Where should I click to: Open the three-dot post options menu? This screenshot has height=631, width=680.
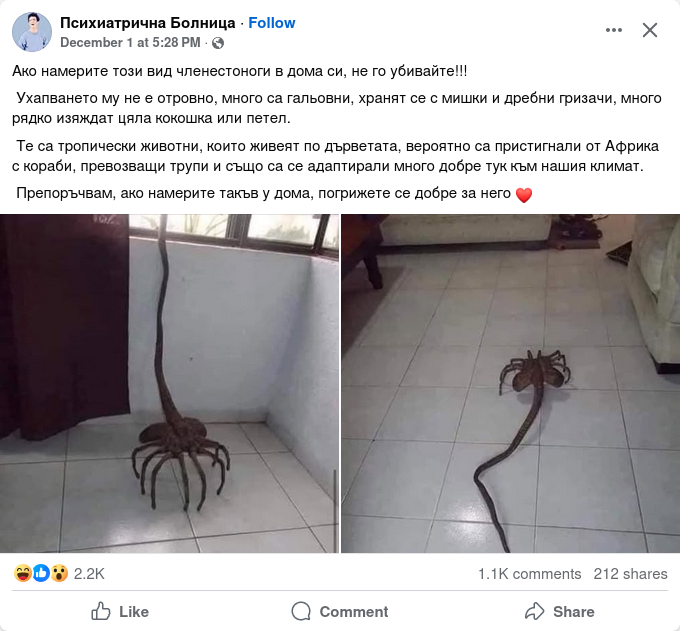pyautogui.click(x=614, y=30)
